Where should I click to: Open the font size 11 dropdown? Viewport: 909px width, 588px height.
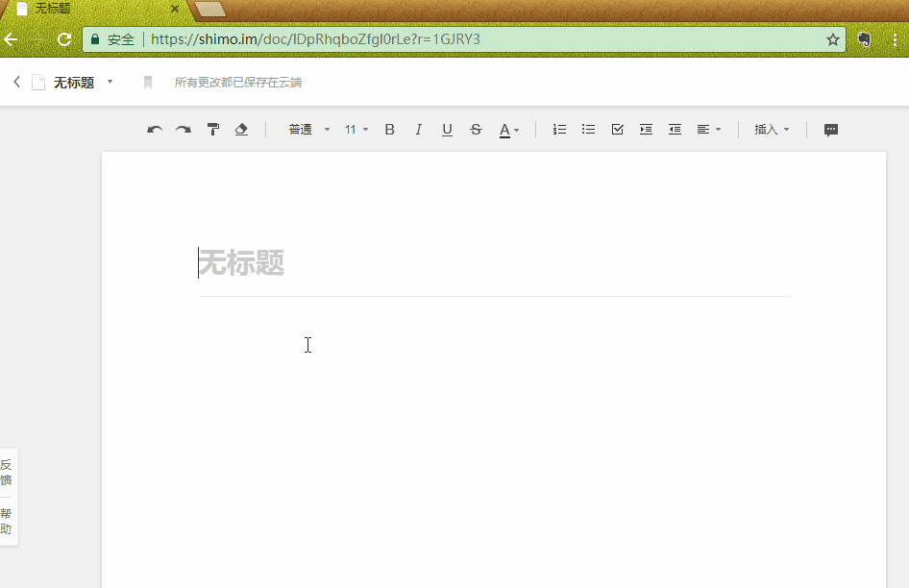(x=356, y=130)
